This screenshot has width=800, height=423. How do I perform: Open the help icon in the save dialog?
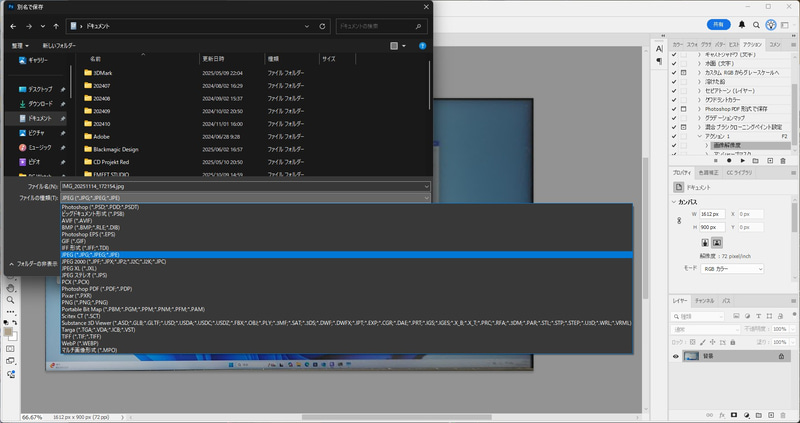(422, 46)
